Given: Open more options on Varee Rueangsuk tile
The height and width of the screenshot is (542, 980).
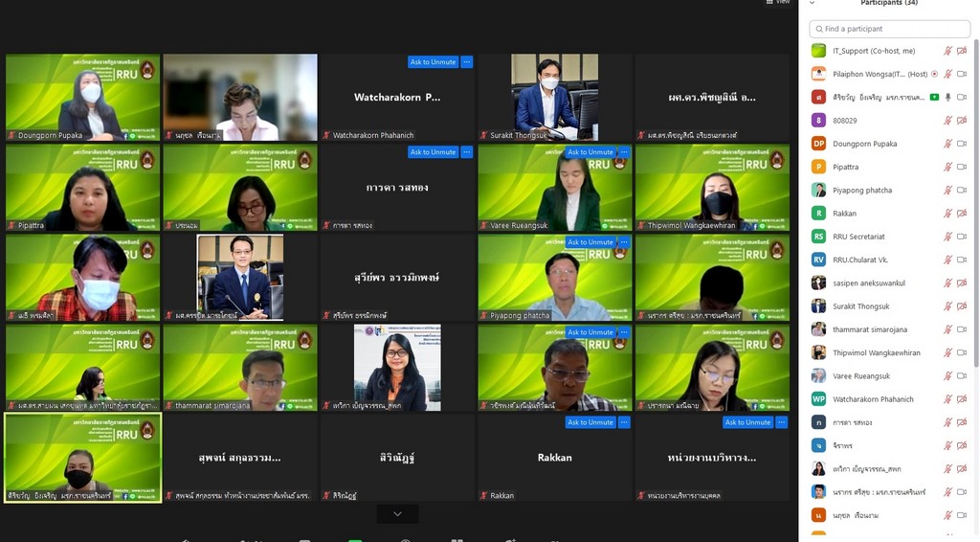Looking at the screenshot, I should [624, 152].
